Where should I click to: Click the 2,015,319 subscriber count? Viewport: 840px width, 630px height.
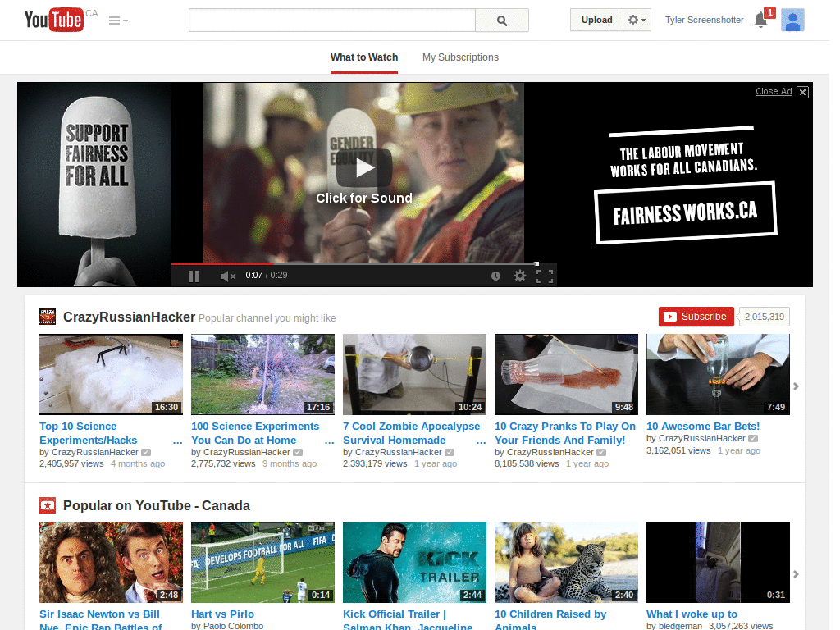click(x=764, y=317)
